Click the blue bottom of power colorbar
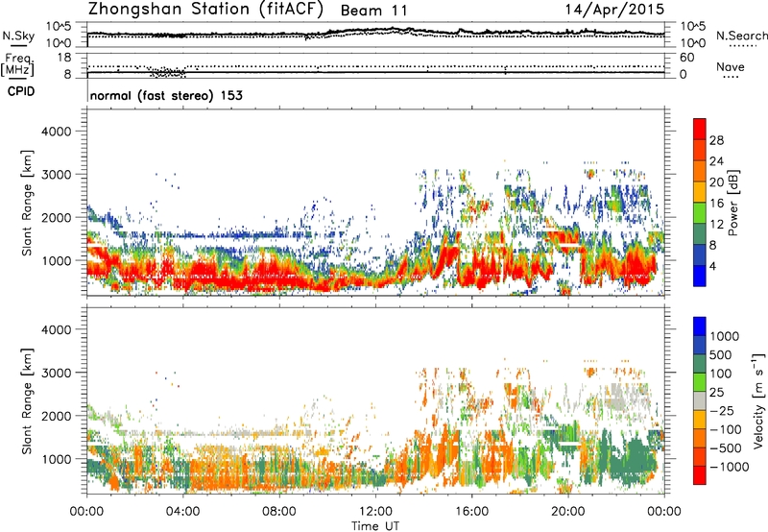 [700, 276]
